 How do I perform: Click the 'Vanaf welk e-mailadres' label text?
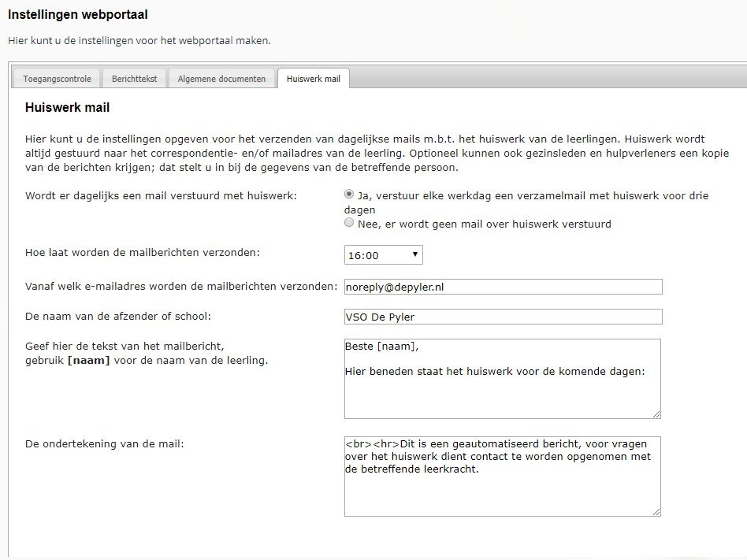[x=180, y=286]
